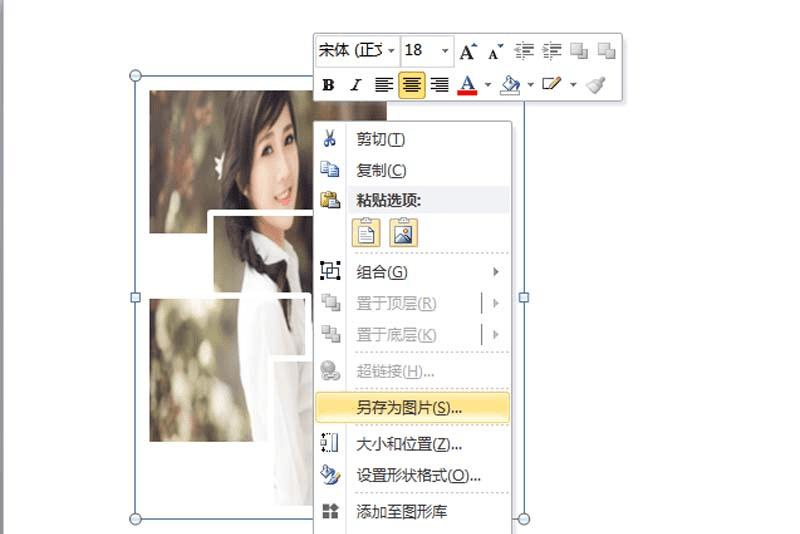Click the Bring Forward icon in mini toolbar
800x534 pixels.
pos(579,51)
